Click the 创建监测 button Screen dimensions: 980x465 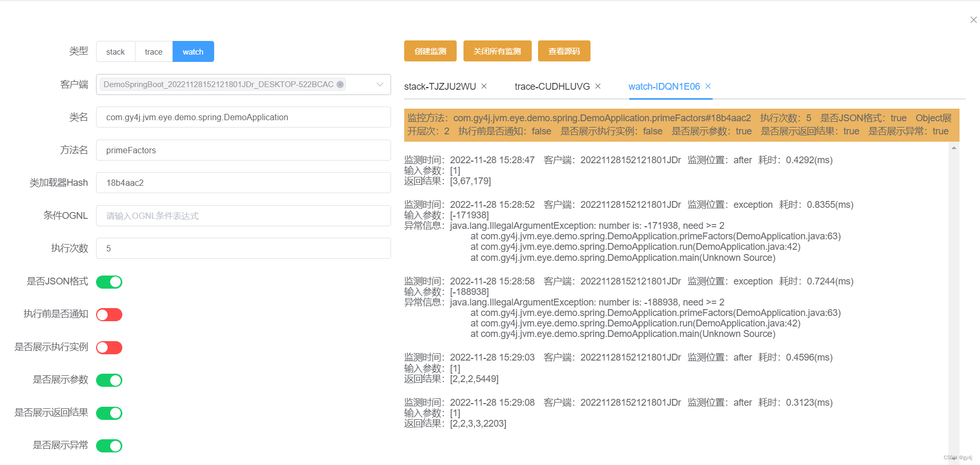pos(430,51)
